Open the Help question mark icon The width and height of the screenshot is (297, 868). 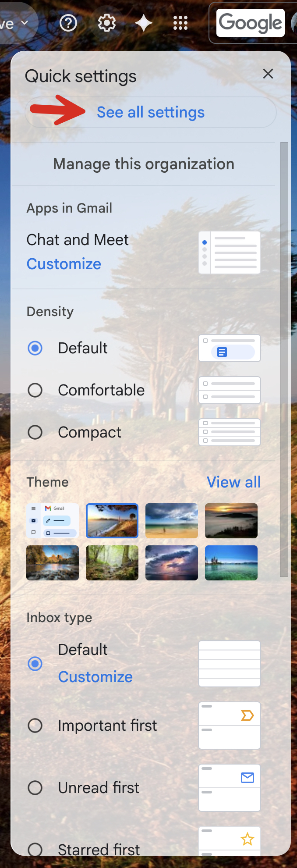[68, 23]
